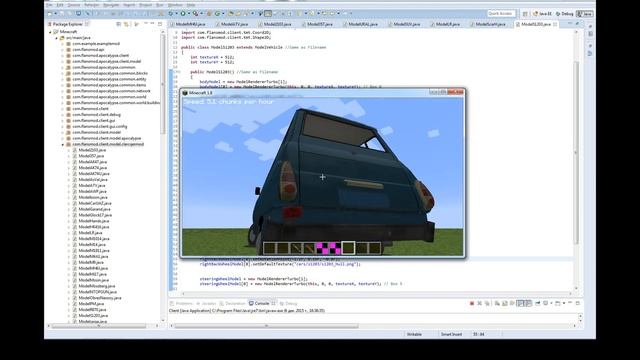This screenshot has height=360, width=640.
Task: Collapse all in Package Explorer
Action: pos(118,24)
